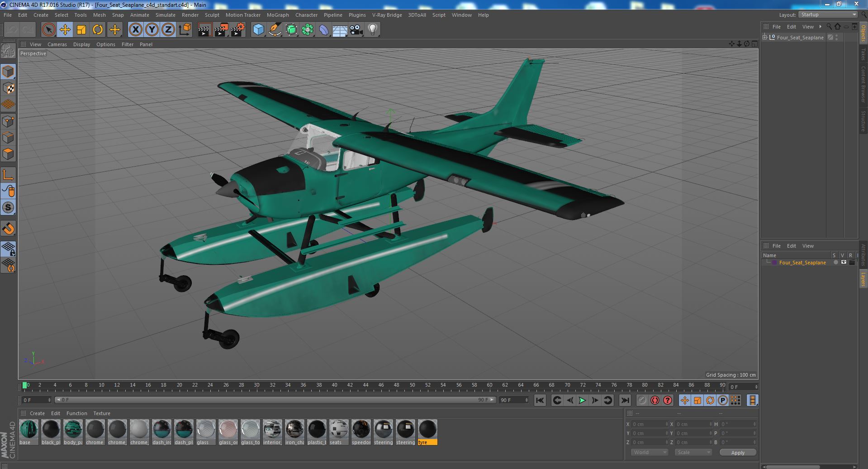The width and height of the screenshot is (868, 469).
Task: Add a Light object
Action: pos(373,30)
